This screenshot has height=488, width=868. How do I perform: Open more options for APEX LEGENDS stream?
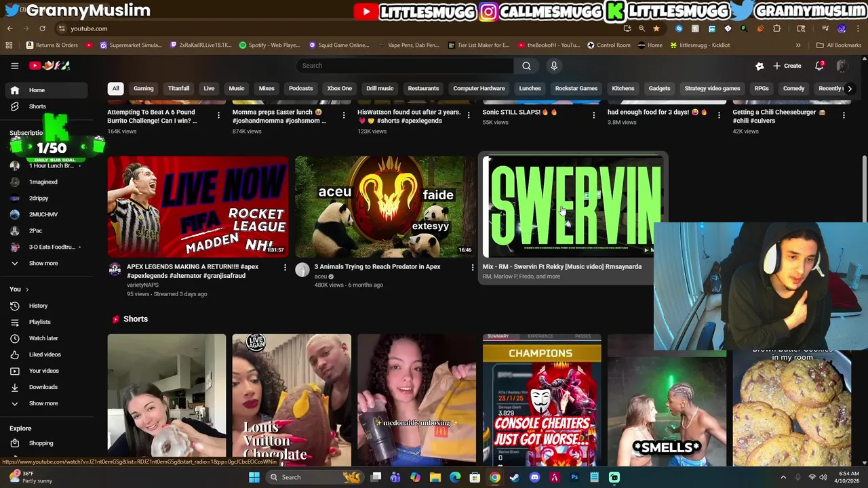(x=285, y=268)
